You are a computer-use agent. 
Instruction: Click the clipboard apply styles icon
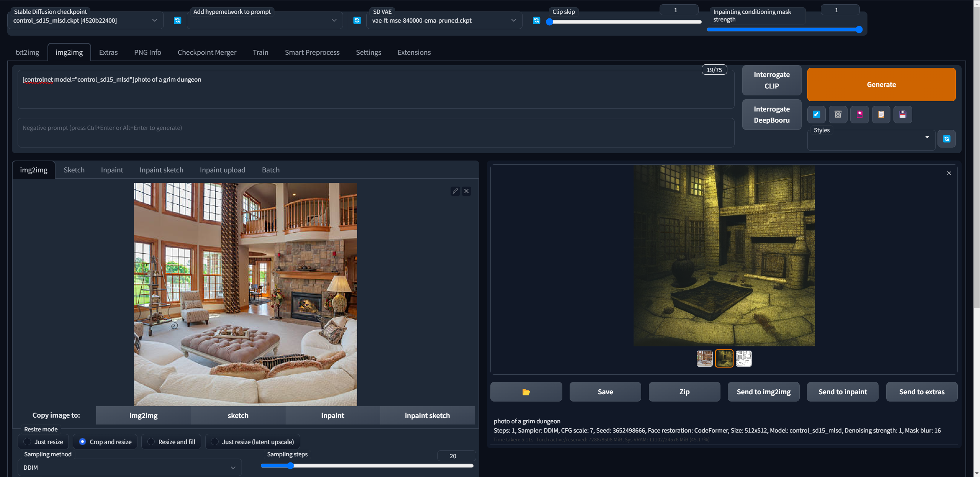pos(881,114)
